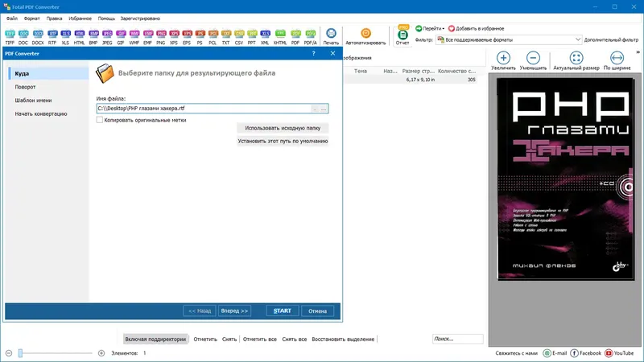Browse for folder with ellipsis button
Image resolution: width=644 pixels, height=362 pixels.
coord(324,109)
